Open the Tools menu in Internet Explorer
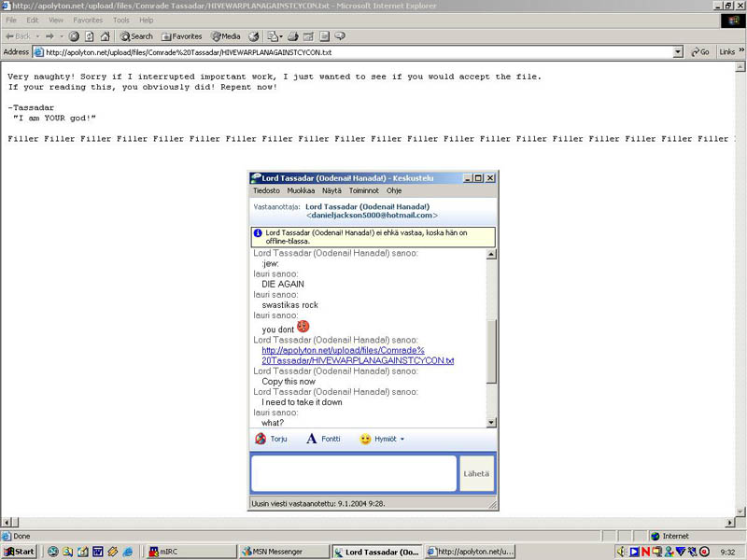Screen dimensions: 747x560 pos(121,20)
